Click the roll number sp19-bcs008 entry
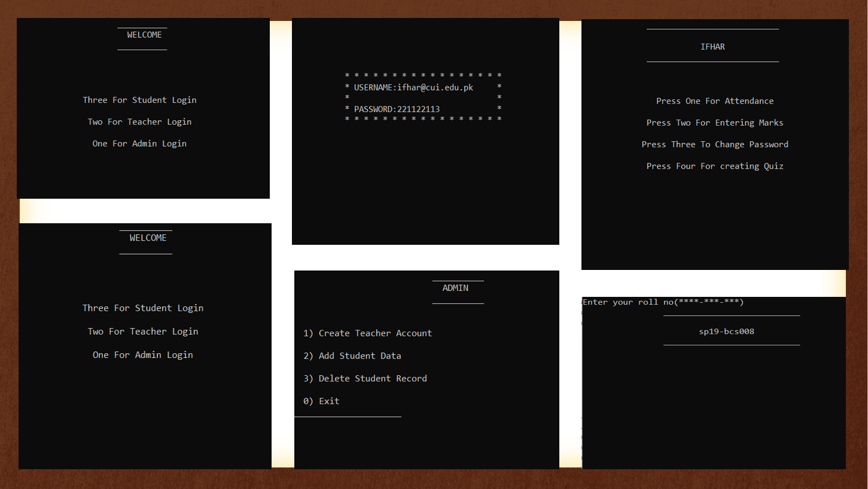Image resolution: width=868 pixels, height=489 pixels. [726, 331]
